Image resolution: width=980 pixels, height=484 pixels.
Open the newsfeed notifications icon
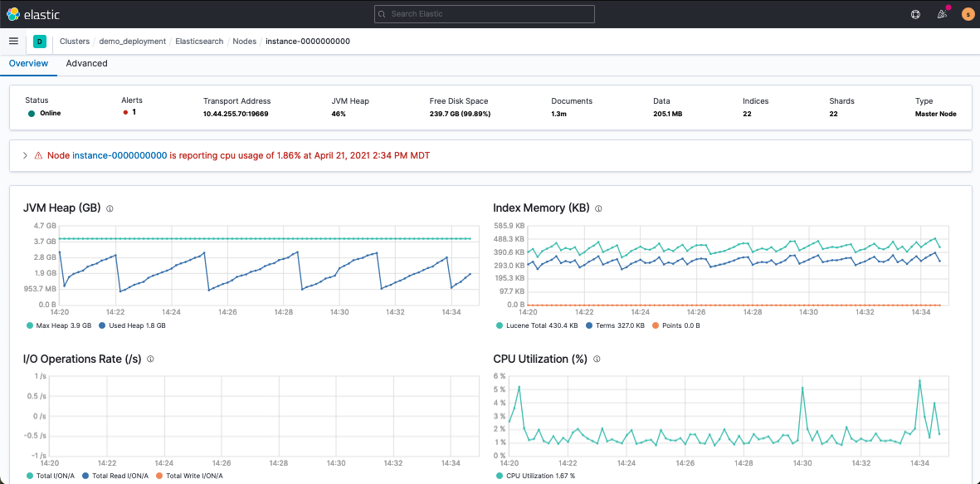click(942, 14)
